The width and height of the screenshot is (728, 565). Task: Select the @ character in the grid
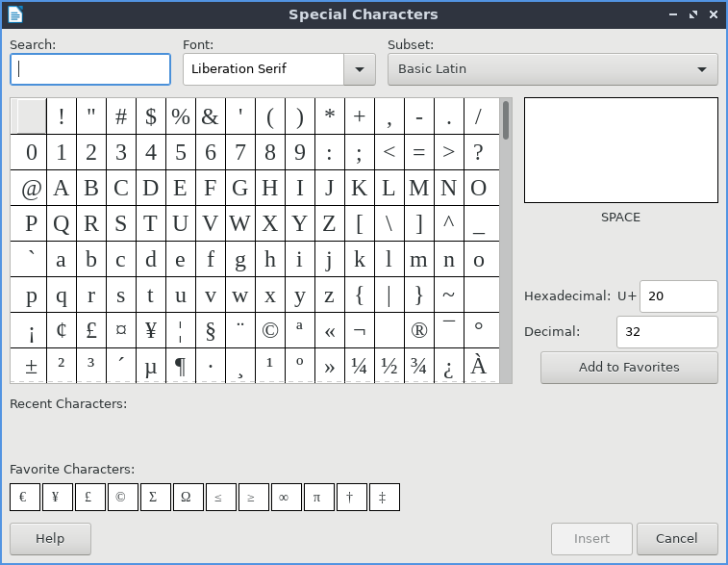click(x=32, y=189)
